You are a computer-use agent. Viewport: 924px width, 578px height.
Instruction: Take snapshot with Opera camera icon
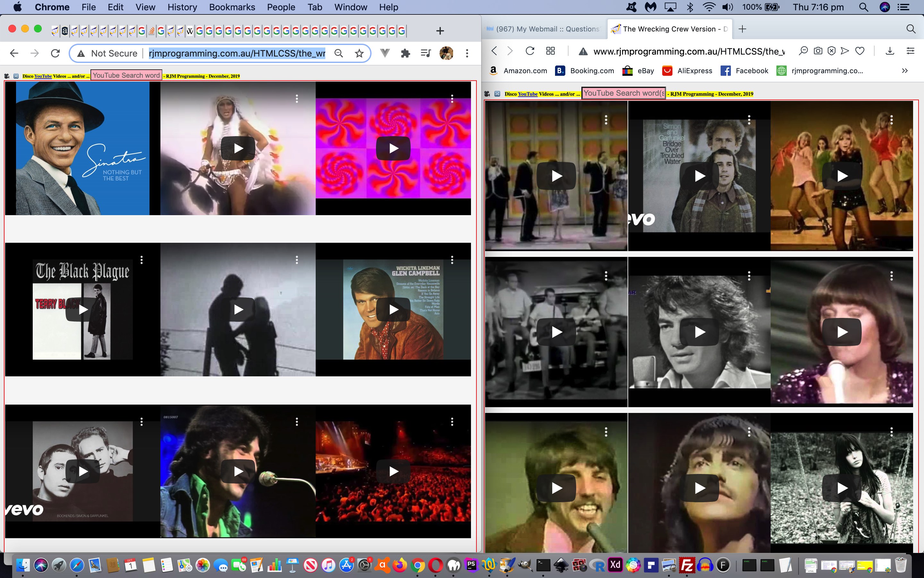click(x=818, y=51)
